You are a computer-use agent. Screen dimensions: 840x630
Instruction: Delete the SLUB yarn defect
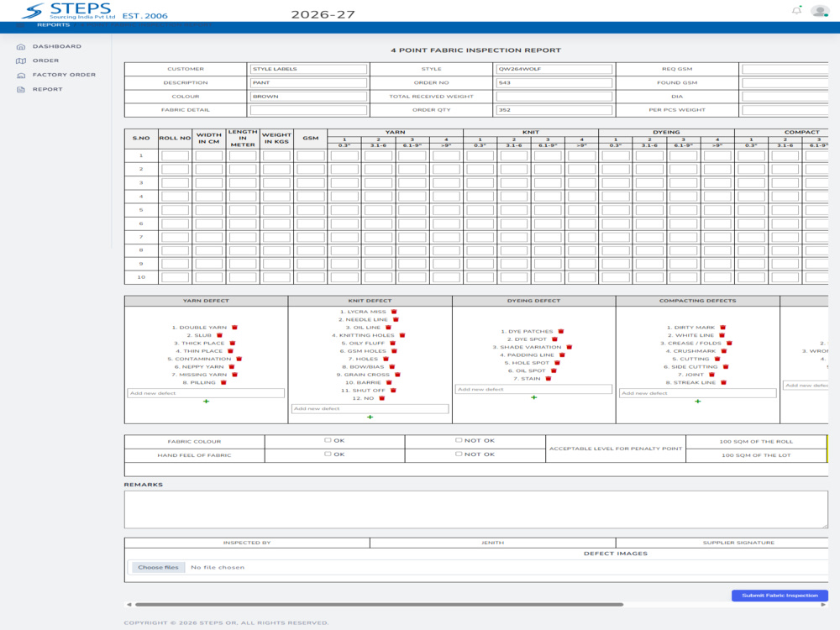pyautogui.click(x=219, y=335)
